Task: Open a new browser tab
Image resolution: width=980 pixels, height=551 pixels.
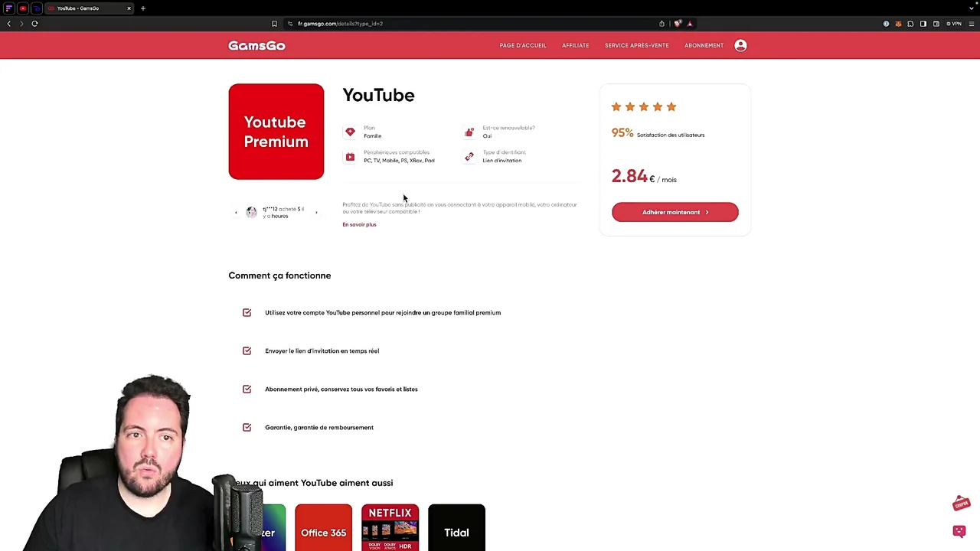Action: pyautogui.click(x=142, y=8)
